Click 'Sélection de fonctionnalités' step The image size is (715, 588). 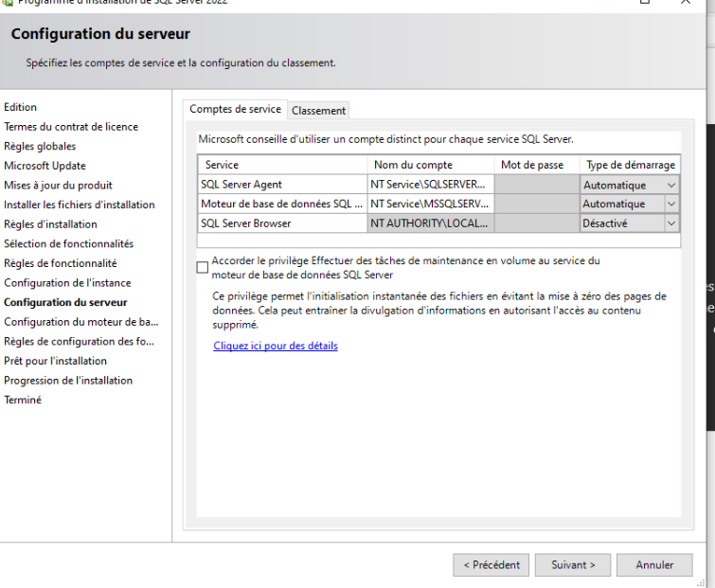(68, 244)
